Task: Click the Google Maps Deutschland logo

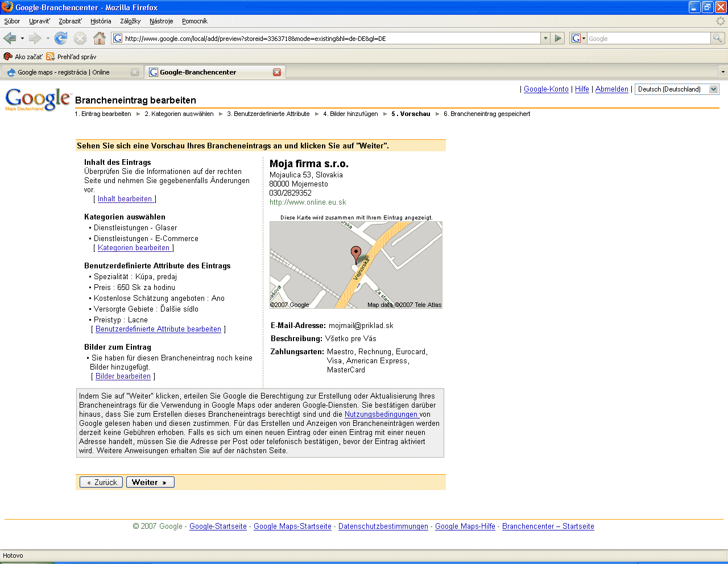Action: (38, 100)
